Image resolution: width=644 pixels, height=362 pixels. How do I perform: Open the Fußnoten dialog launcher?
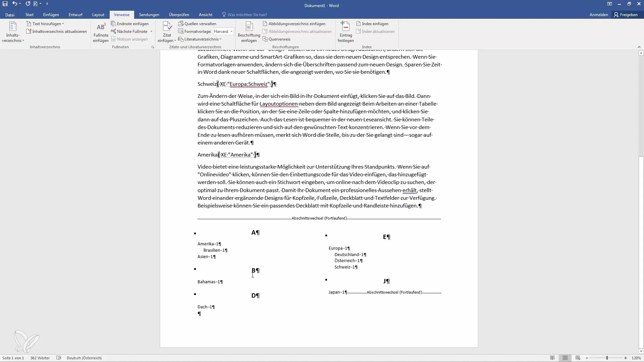click(153, 47)
